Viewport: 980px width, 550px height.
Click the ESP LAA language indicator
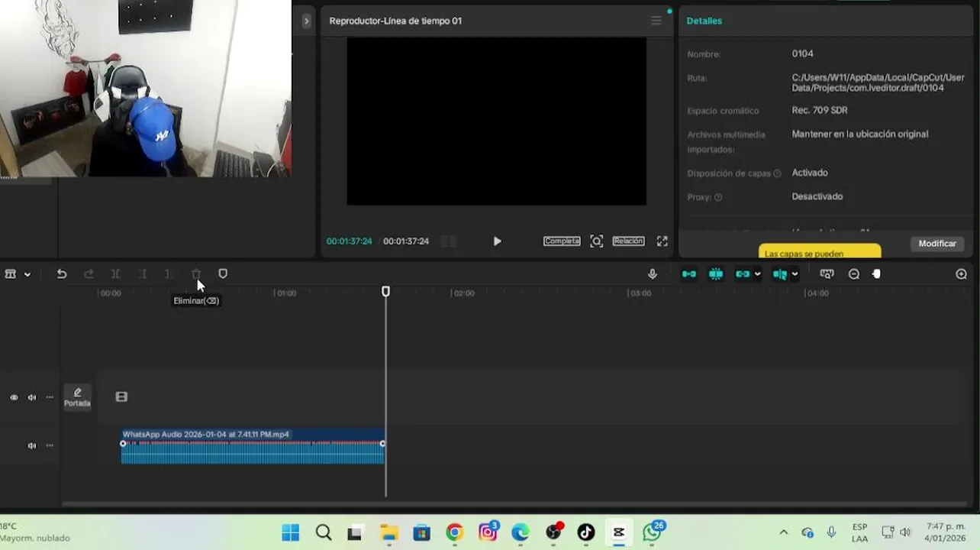point(859,532)
